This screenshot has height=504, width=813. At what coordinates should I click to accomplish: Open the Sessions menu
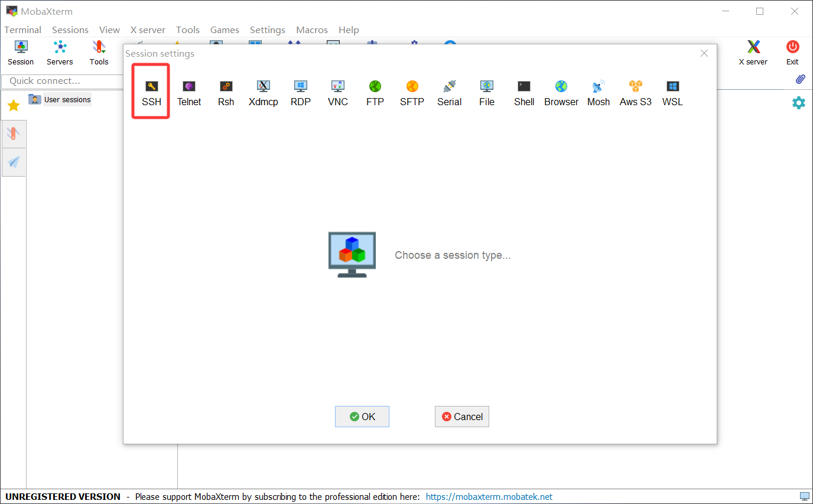70,30
